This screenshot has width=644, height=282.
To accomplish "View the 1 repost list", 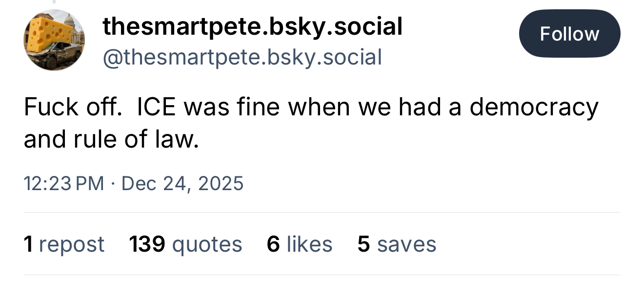I will pos(63,244).
